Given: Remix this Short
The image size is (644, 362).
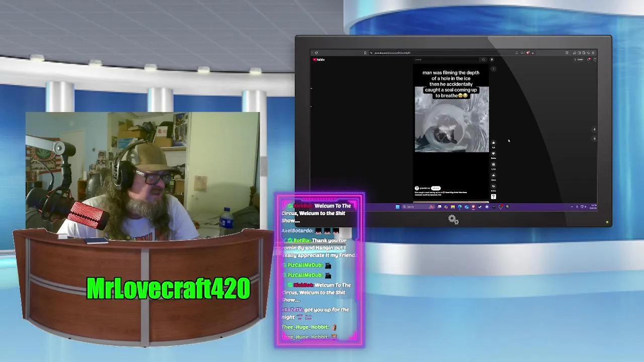Looking at the screenshot, I should point(494,186).
